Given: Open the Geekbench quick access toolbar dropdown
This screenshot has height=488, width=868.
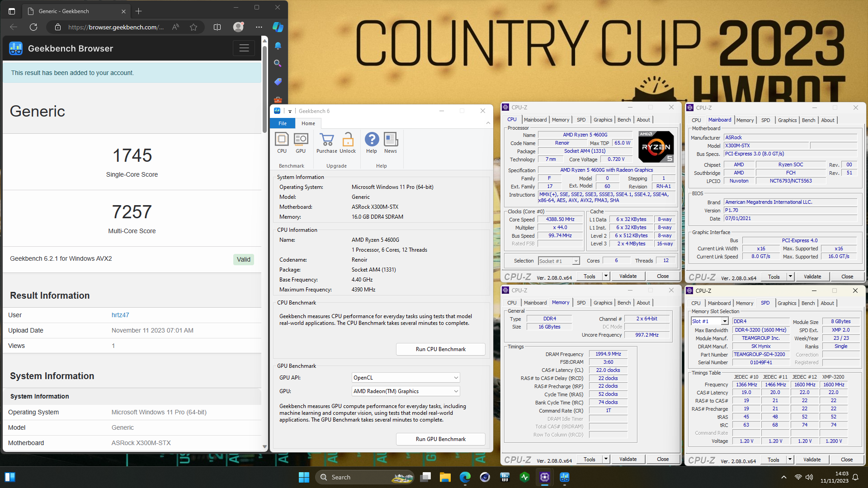Looking at the screenshot, I should (x=290, y=111).
